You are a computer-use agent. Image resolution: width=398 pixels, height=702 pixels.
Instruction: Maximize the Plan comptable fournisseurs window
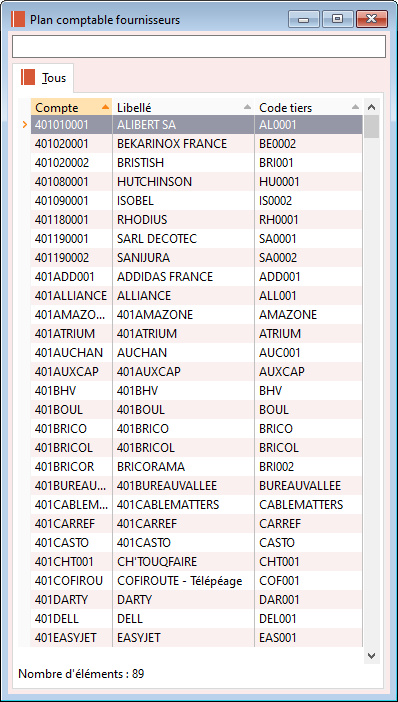(338, 19)
